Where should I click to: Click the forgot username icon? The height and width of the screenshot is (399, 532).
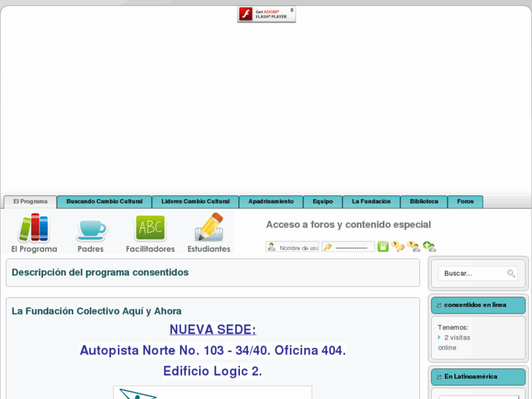pos(413,247)
